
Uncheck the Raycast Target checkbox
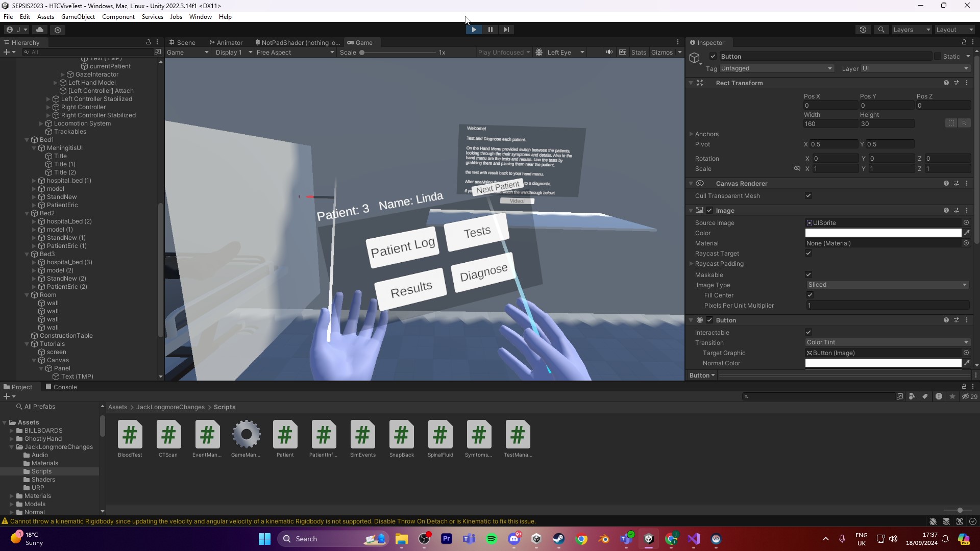(808, 253)
